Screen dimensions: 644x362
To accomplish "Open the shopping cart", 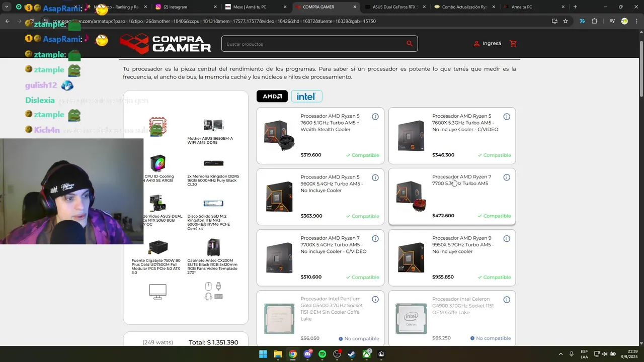I will 513,44.
